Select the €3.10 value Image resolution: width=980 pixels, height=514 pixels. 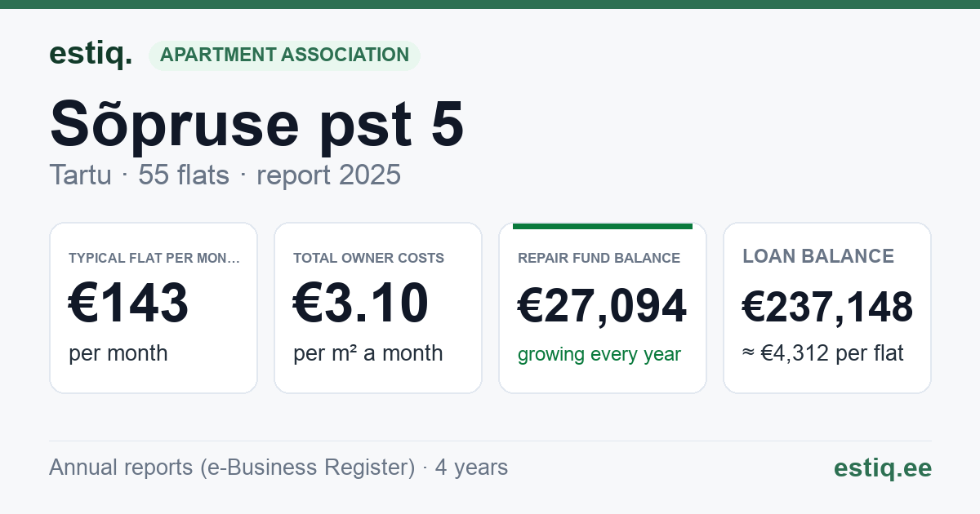click(361, 304)
